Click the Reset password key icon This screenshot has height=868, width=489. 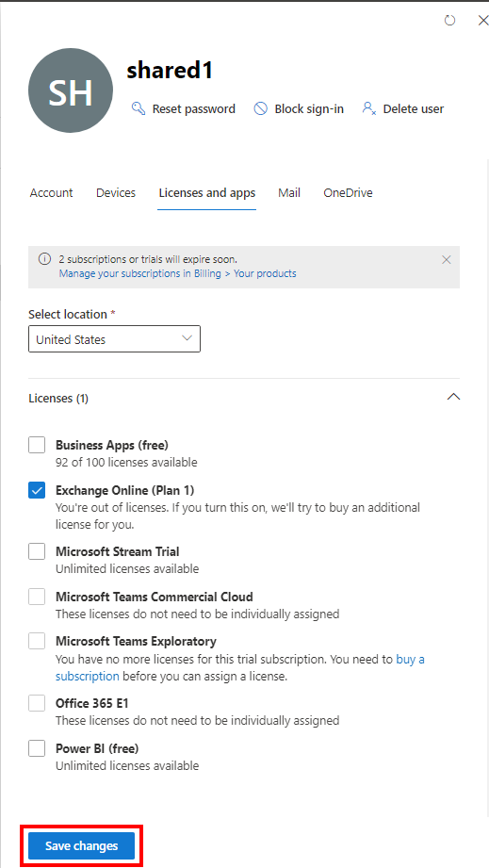point(139,108)
